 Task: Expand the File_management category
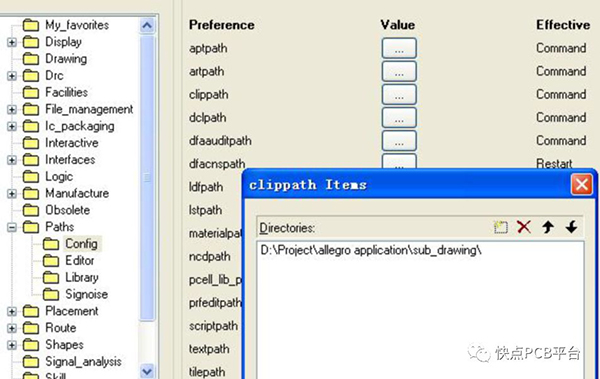click(12, 109)
